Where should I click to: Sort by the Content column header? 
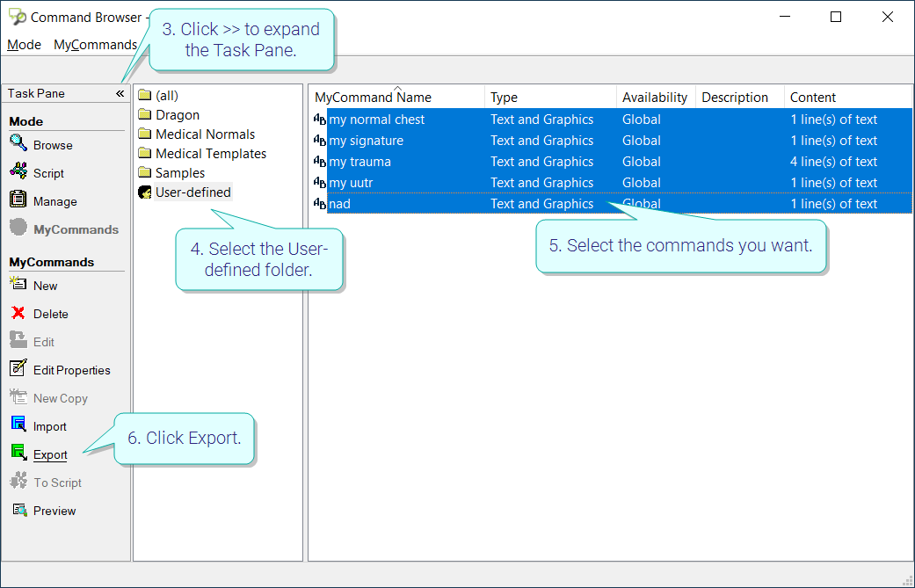[x=848, y=98]
